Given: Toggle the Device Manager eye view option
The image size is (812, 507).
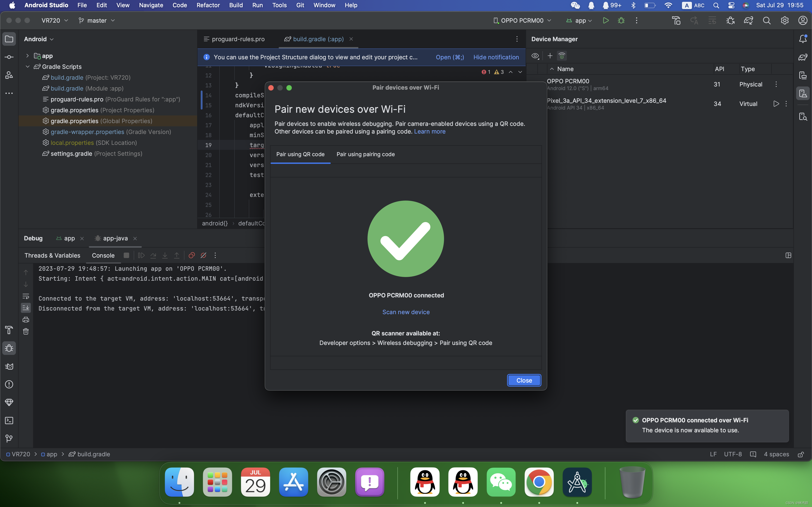Looking at the screenshot, I should [535, 56].
